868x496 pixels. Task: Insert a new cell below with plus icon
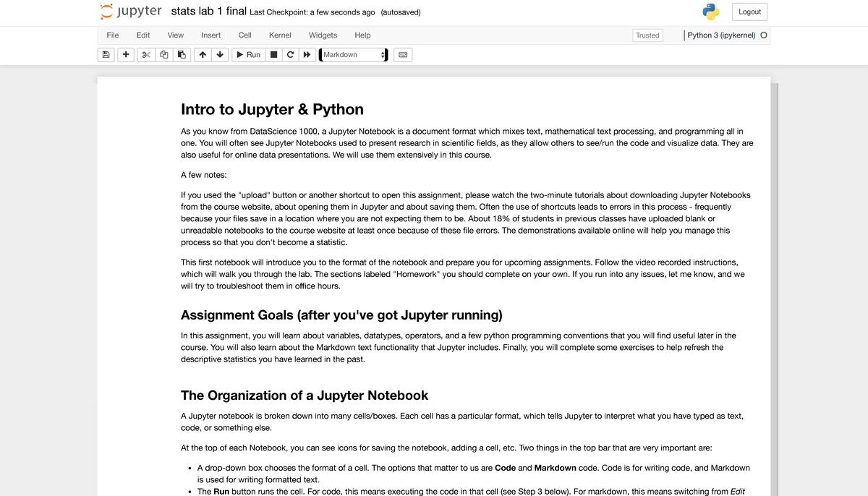(x=126, y=55)
